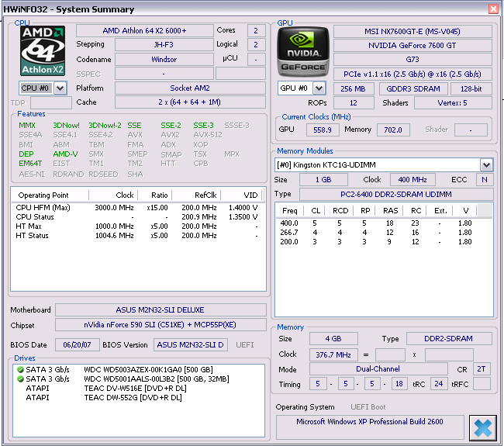Close the HWiNFO32 window via title bar X
The image size is (504, 446).
493,9
